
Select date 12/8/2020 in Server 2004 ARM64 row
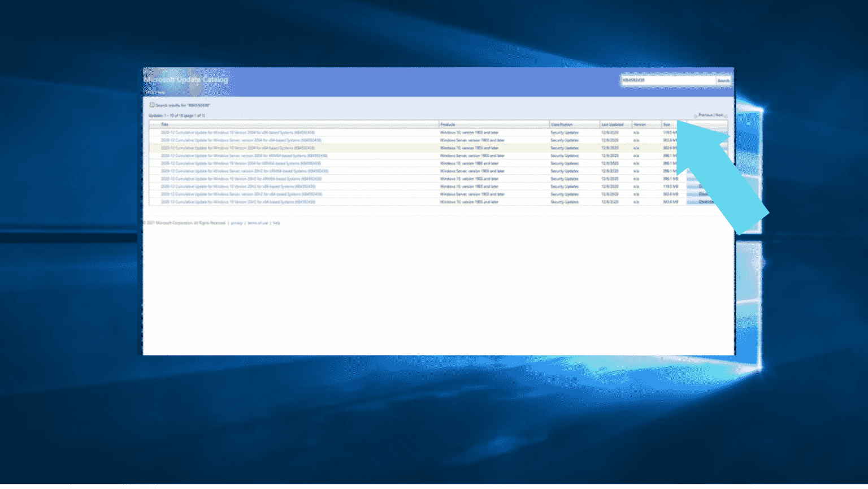coord(610,155)
